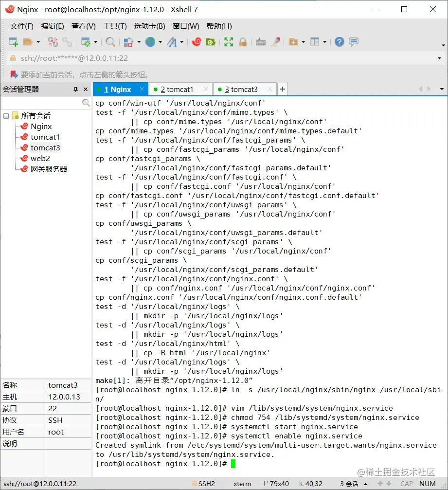Viewport: 448px width, 490px height.
Task: Open the tab list dropdown arrow
Action: coord(442,89)
